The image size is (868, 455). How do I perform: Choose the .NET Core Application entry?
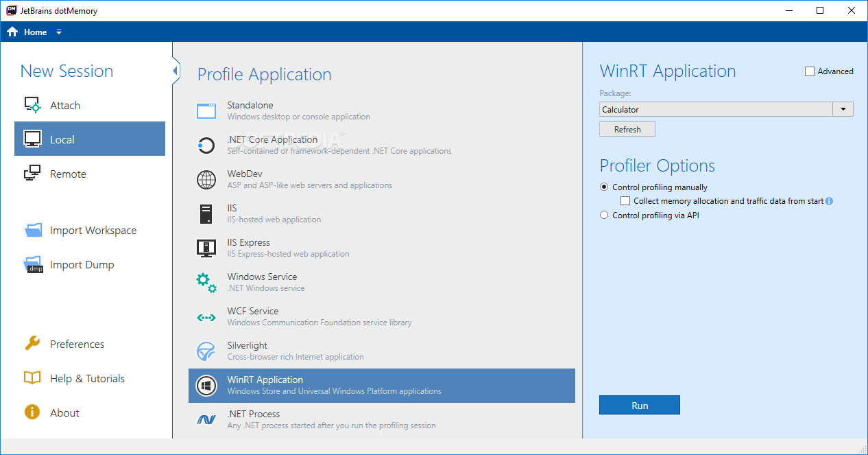tap(382, 145)
